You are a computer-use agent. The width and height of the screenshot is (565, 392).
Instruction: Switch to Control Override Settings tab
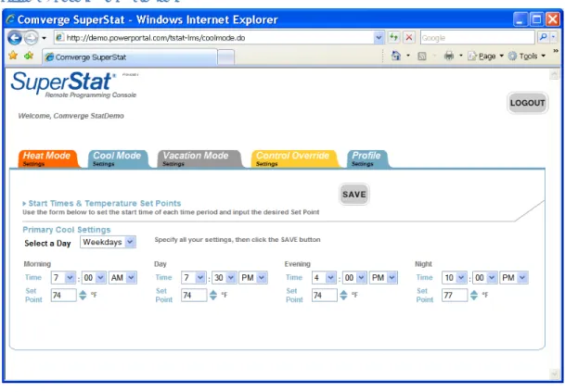(294, 158)
